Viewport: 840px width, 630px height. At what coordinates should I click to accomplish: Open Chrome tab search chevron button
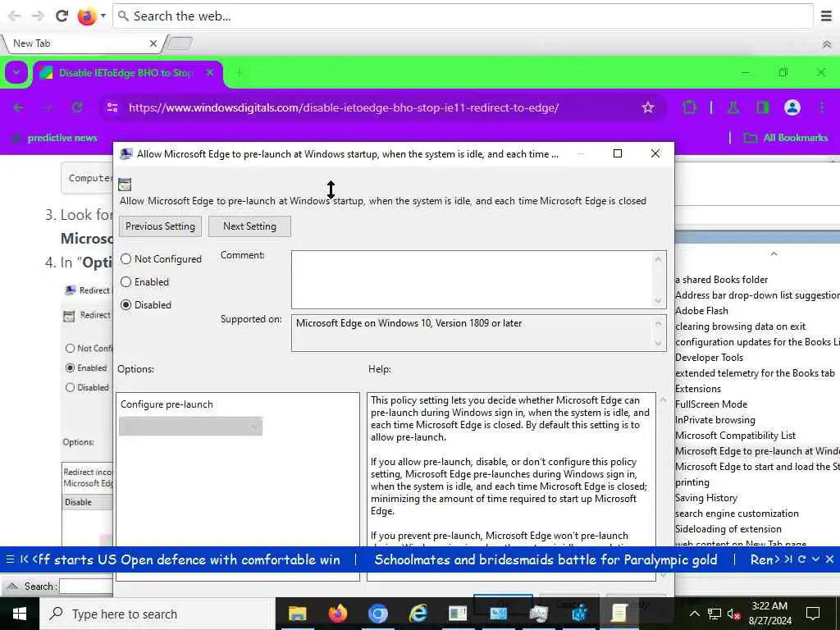(16, 72)
